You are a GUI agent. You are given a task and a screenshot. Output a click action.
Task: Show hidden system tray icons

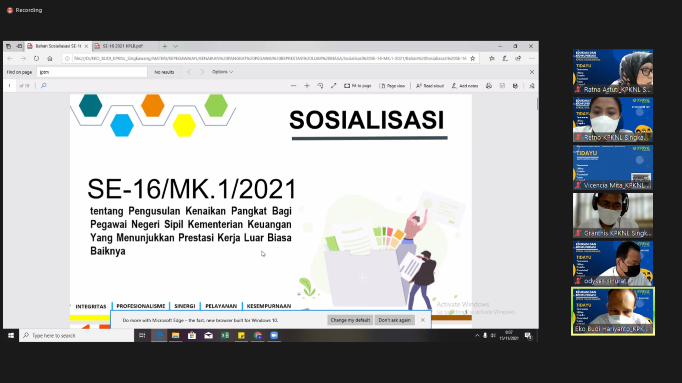tap(477, 336)
